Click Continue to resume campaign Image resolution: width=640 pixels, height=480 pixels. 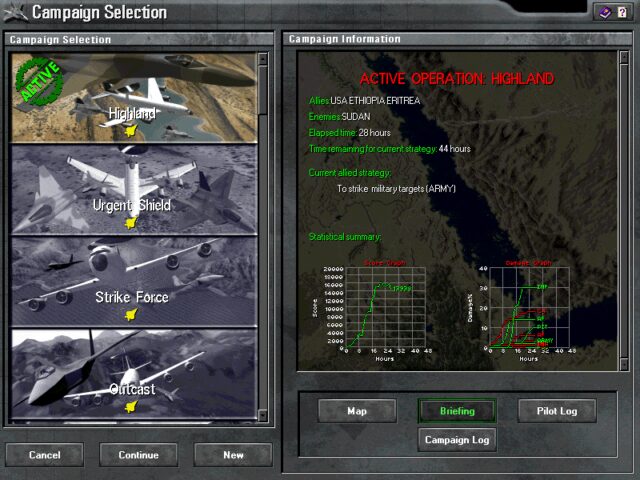pos(138,455)
